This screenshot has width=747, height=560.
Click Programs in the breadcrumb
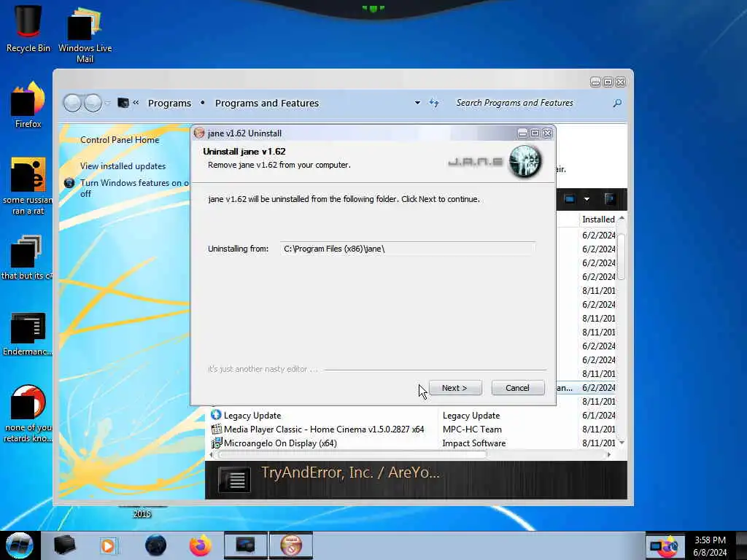tap(169, 103)
